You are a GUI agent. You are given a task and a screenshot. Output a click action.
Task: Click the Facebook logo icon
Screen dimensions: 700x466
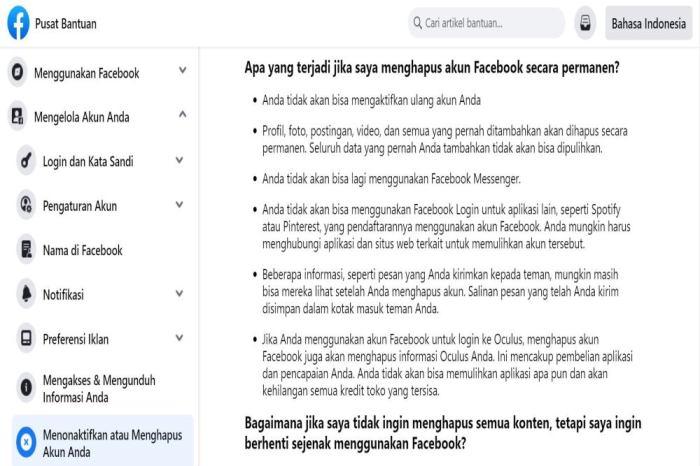click(x=18, y=23)
